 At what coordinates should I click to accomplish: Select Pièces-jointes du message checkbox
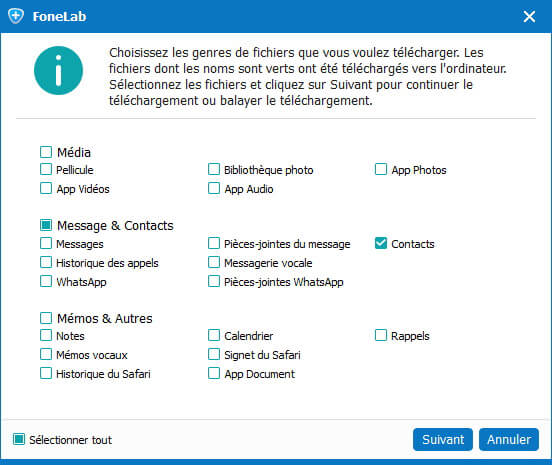click(214, 243)
